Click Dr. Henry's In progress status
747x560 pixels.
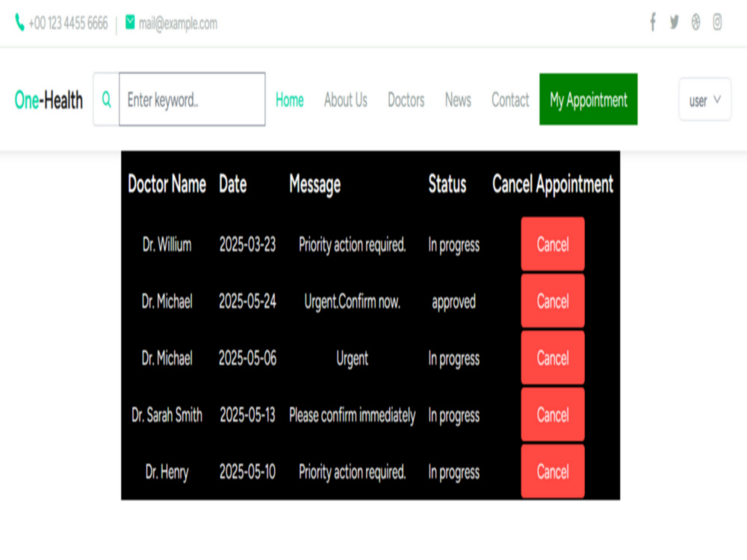(453, 473)
